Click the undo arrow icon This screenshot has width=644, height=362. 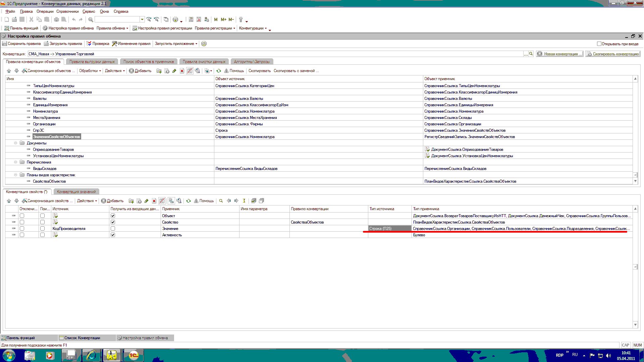tap(73, 19)
